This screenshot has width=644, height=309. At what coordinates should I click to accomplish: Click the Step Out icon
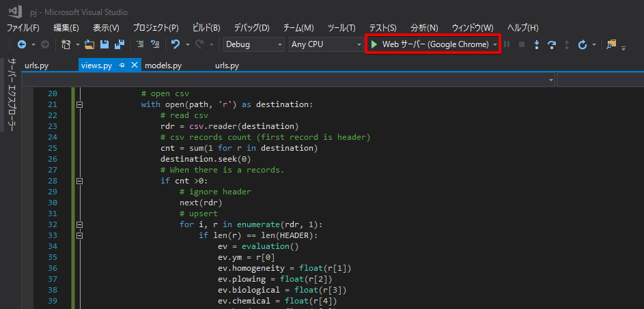pyautogui.click(x=566, y=44)
